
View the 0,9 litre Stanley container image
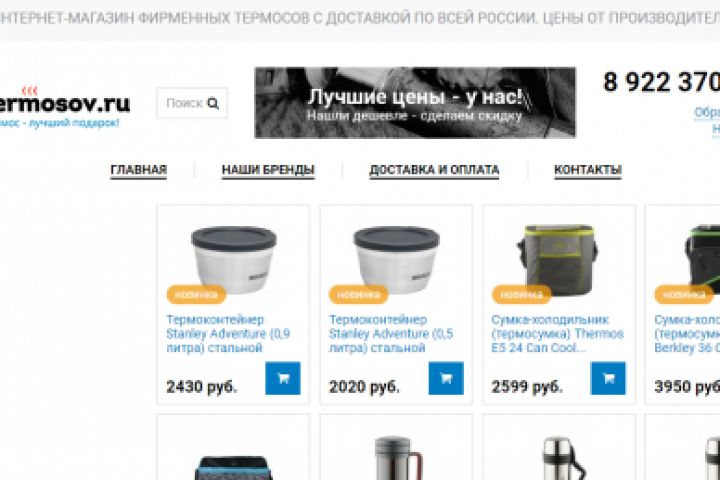234,259
